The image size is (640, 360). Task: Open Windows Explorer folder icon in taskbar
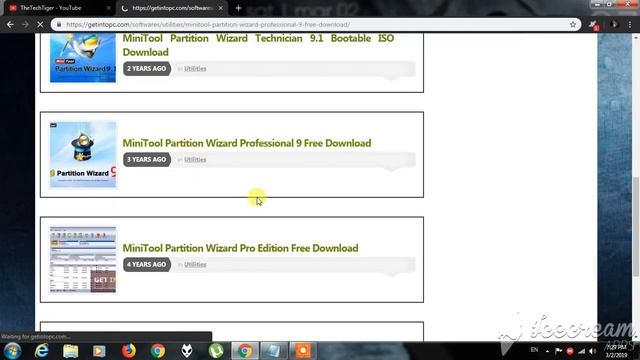pyautogui.click(x=71, y=351)
